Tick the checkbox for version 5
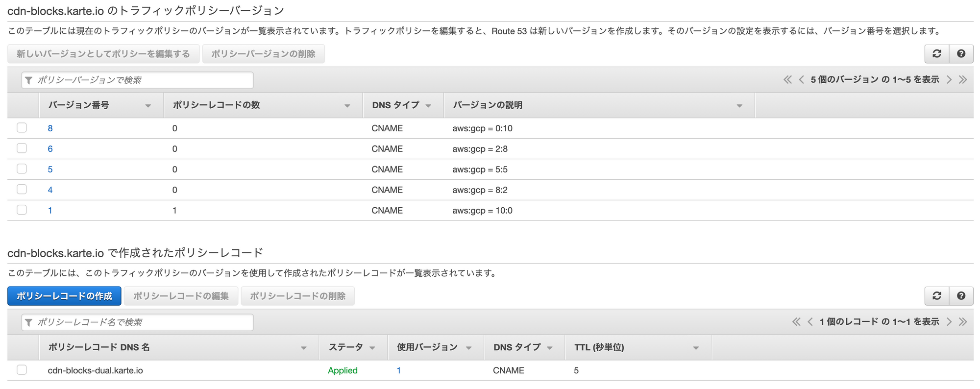This screenshot has width=980, height=389. click(22, 169)
